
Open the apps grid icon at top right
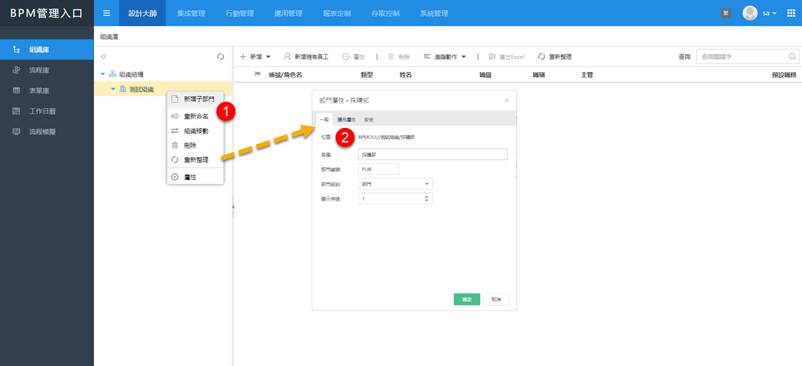coord(791,13)
